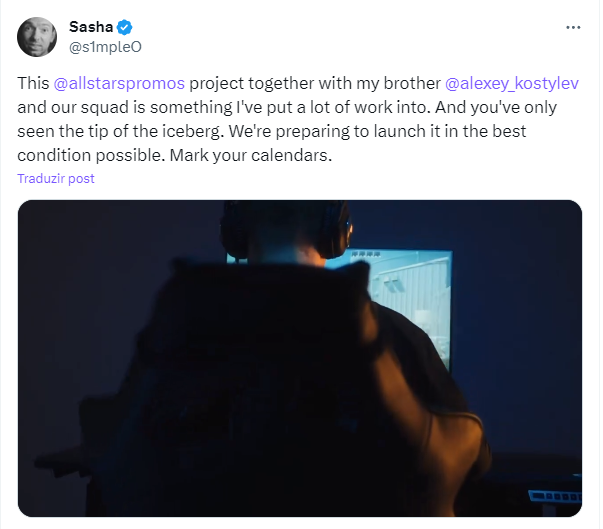Click the lit keyboard in the video
Image resolution: width=603 pixels, height=529 pixels.
click(550, 496)
